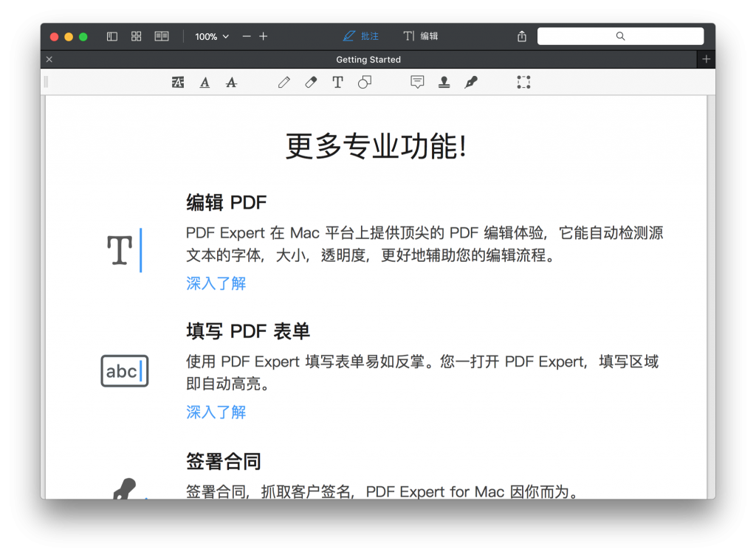Switch to 编辑 edit mode
Screen dimensions: 756x557
(420, 36)
